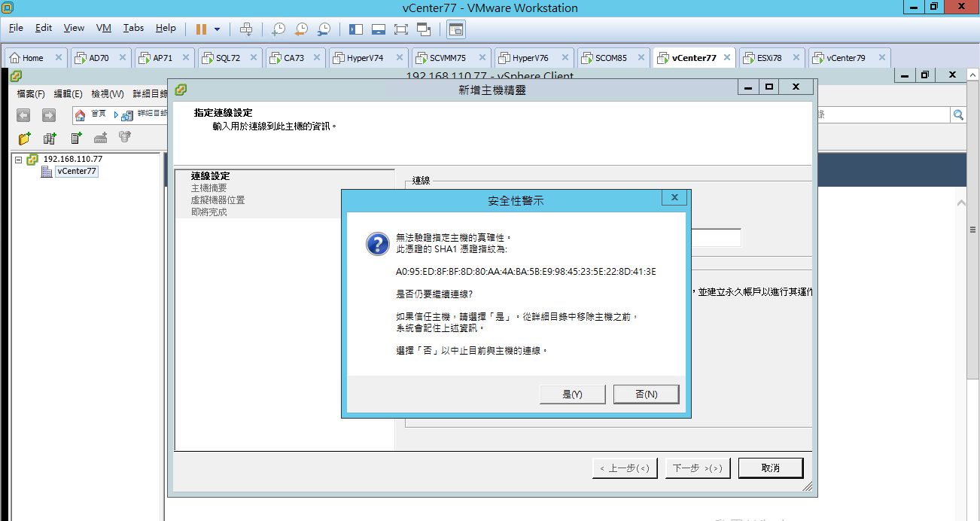Click 否(N) to abort the connection
The height and width of the screenshot is (521, 980).
tap(646, 395)
